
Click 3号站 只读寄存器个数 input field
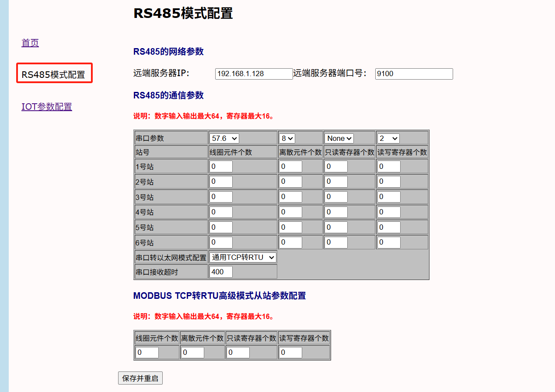336,197
